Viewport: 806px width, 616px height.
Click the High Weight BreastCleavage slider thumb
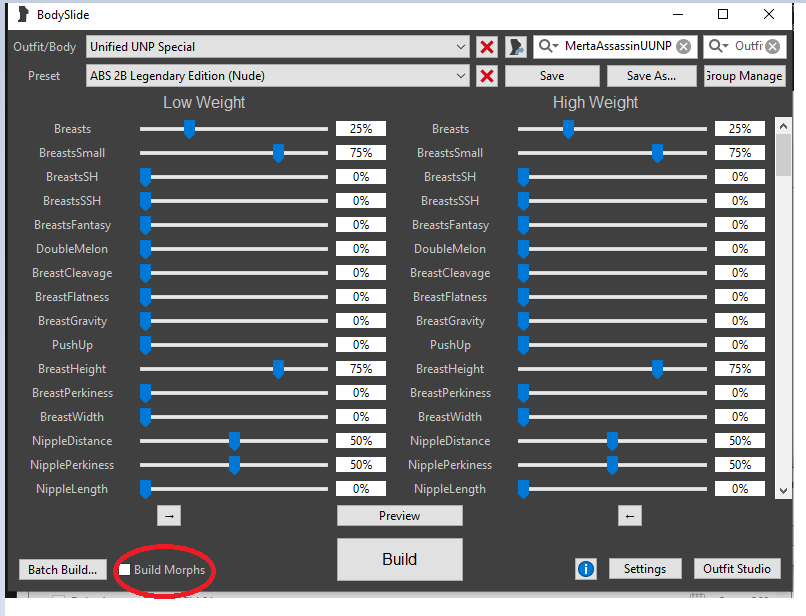tap(523, 273)
